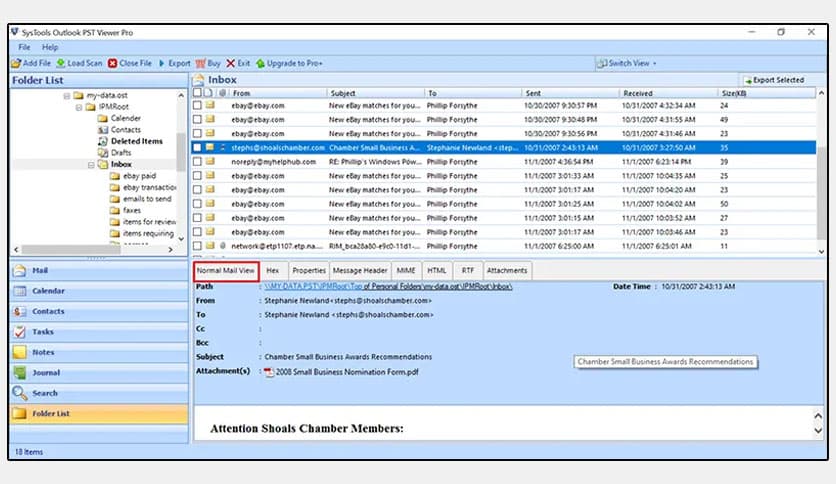Image resolution: width=836 pixels, height=484 pixels.
Task: Sort emails by the From column header
Action: pos(277,93)
